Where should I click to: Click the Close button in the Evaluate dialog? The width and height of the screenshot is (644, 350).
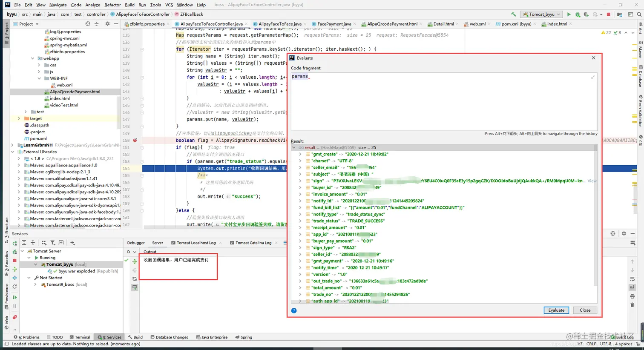[x=585, y=310]
